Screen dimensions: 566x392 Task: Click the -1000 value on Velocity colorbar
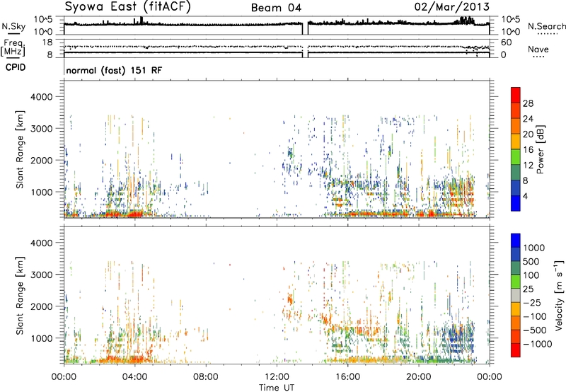coord(537,344)
